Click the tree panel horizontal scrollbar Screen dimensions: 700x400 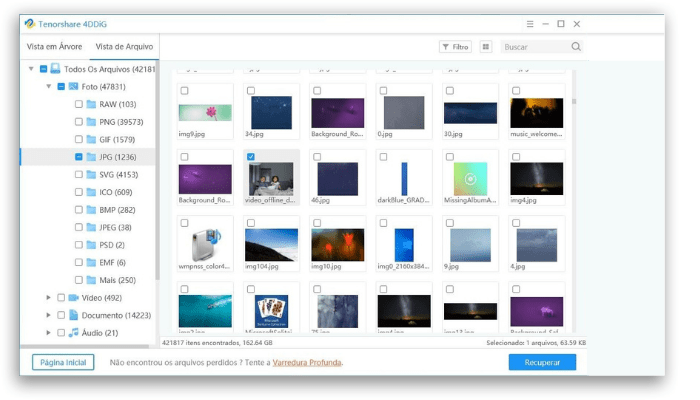coord(85,346)
